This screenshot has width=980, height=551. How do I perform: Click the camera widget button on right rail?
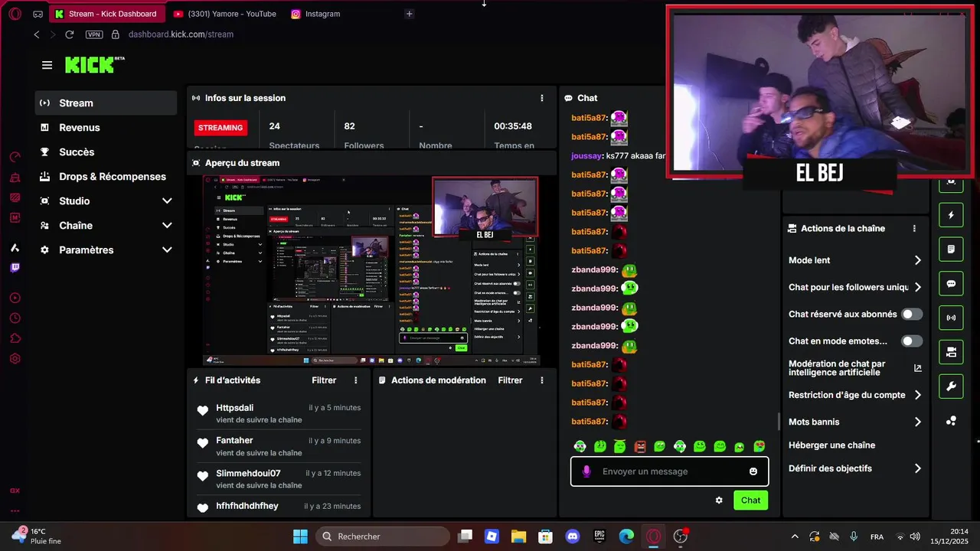951,352
